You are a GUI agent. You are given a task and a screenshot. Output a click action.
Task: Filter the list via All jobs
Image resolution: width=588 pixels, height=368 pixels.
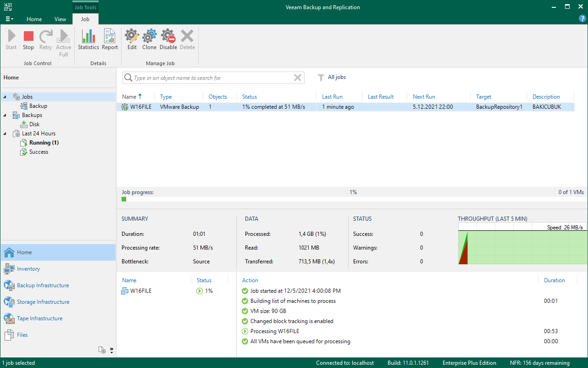click(x=332, y=78)
